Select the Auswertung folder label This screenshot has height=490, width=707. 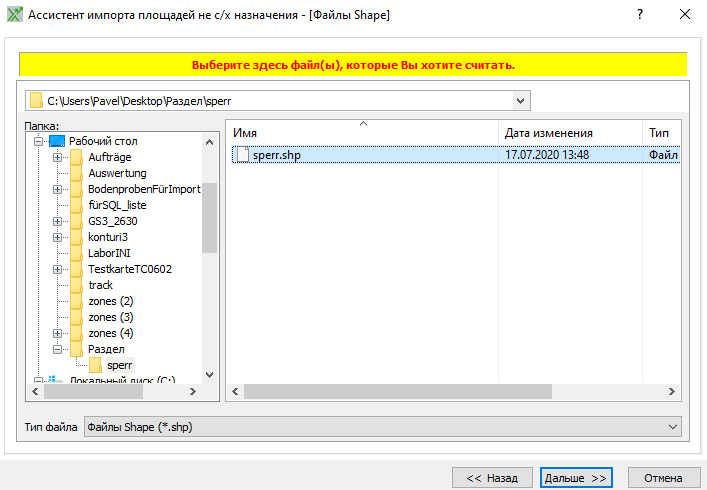click(117, 173)
